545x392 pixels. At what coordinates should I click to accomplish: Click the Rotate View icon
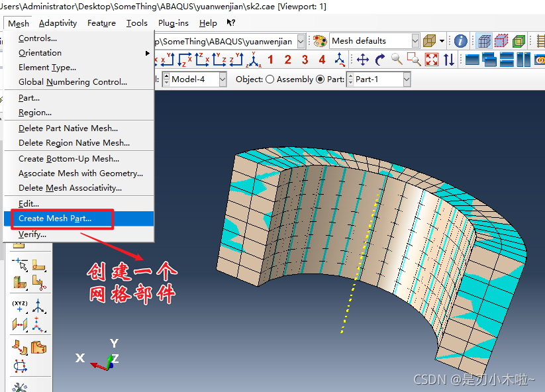(x=380, y=60)
